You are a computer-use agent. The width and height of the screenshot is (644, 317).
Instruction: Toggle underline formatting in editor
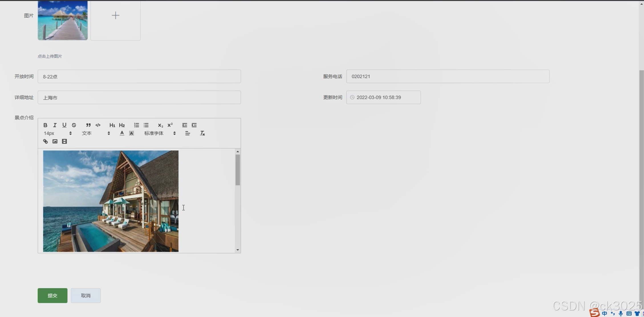tap(64, 125)
